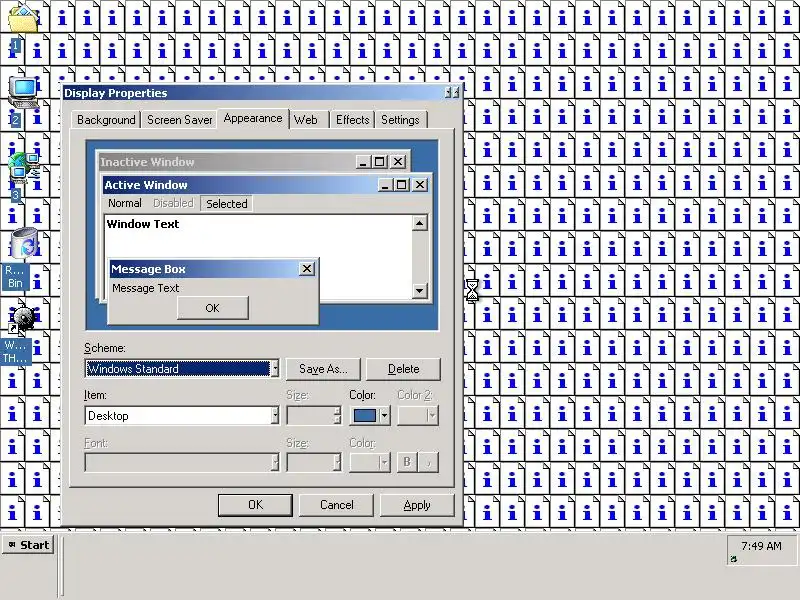Click Normal in the preview menu
Viewport: 800px width, 600px height.
124,203
